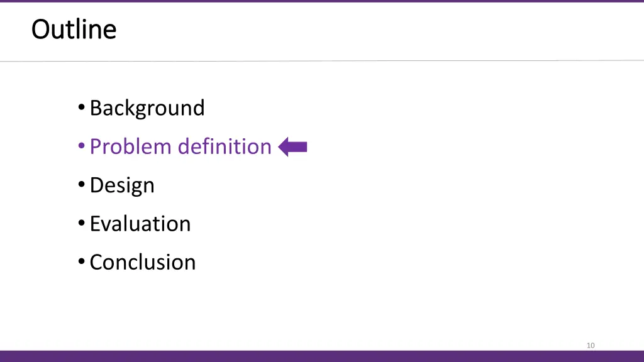Select the "Design" bullet text
The image size is (644, 362).
point(122,185)
